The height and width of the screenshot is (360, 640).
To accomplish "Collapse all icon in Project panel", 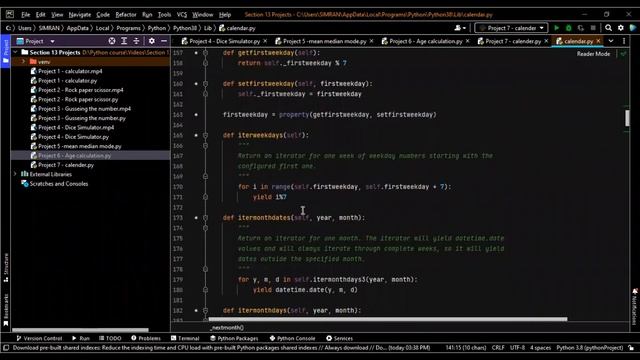I will click(136, 41).
